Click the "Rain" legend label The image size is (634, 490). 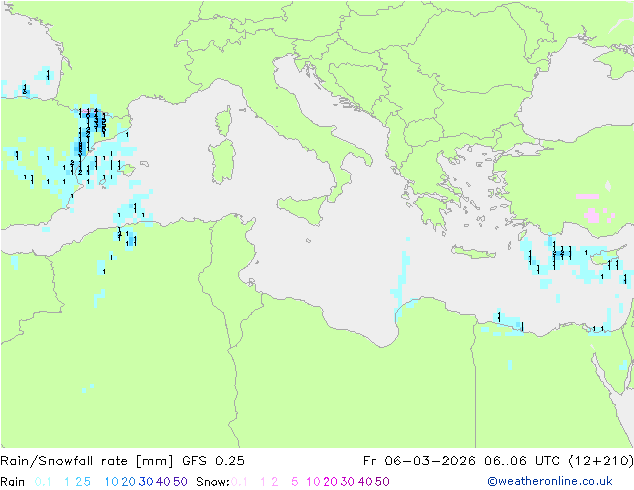click(x=13, y=482)
